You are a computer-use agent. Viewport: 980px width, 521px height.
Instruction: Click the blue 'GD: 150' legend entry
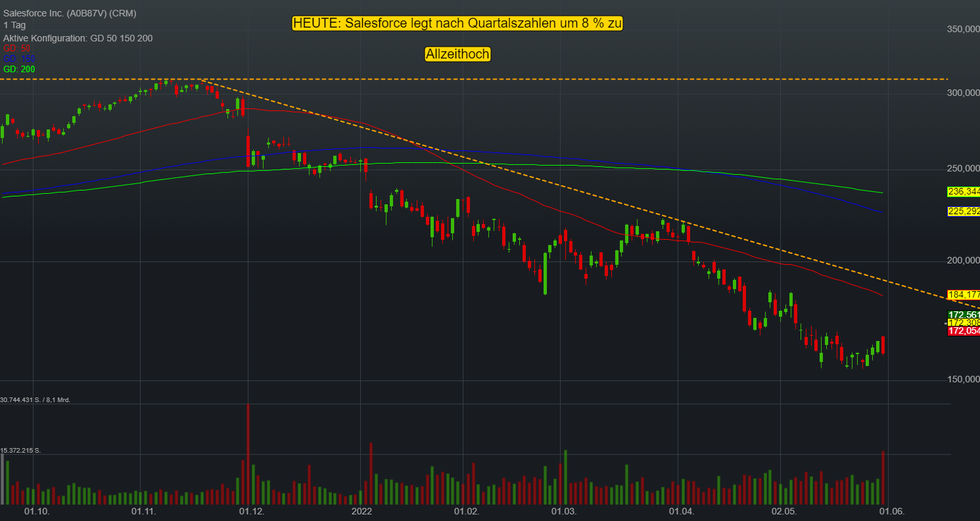pos(19,59)
